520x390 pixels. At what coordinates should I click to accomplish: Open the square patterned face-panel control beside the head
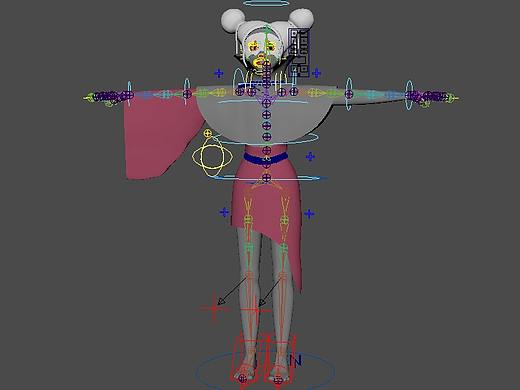(299, 53)
